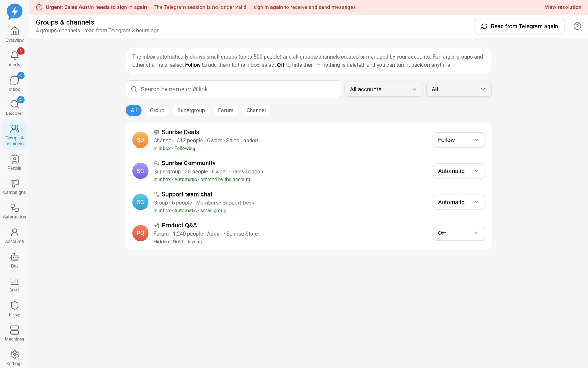Open the Accounts section
The image size is (588, 368).
click(x=15, y=236)
